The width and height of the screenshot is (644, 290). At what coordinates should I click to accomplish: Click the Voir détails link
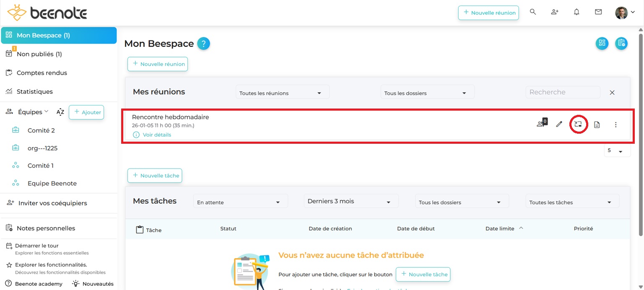point(156,135)
